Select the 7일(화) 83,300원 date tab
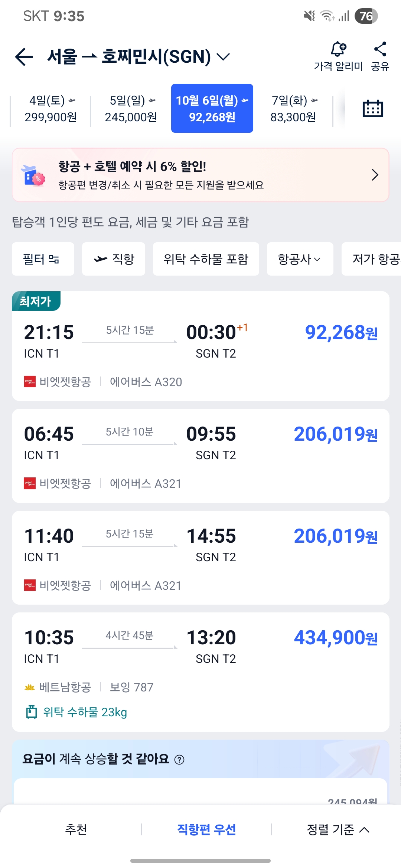 pyautogui.click(x=293, y=109)
